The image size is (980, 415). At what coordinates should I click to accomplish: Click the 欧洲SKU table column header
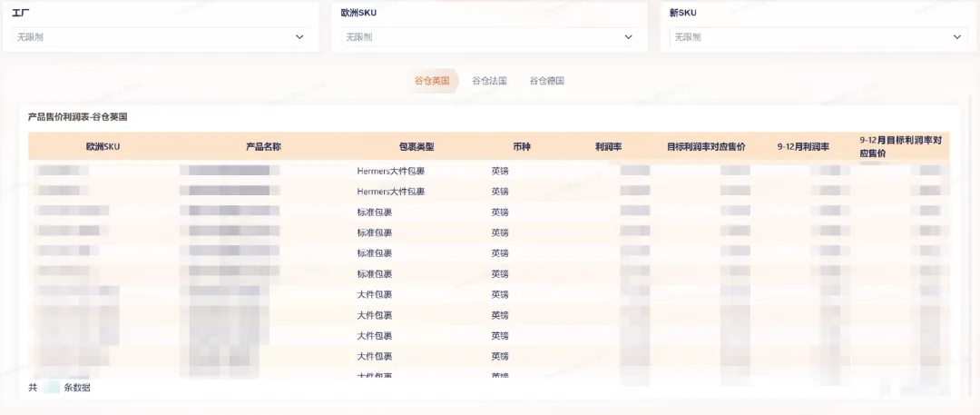(103, 146)
